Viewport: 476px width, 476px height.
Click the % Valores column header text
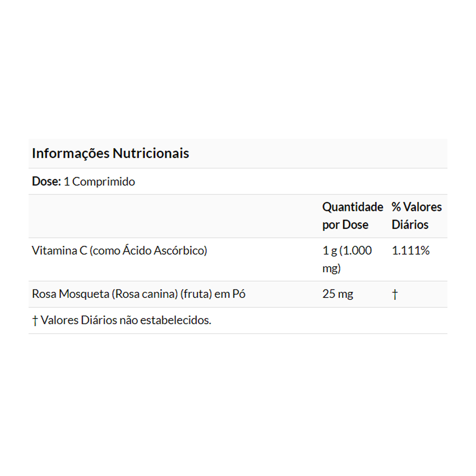coord(416,207)
